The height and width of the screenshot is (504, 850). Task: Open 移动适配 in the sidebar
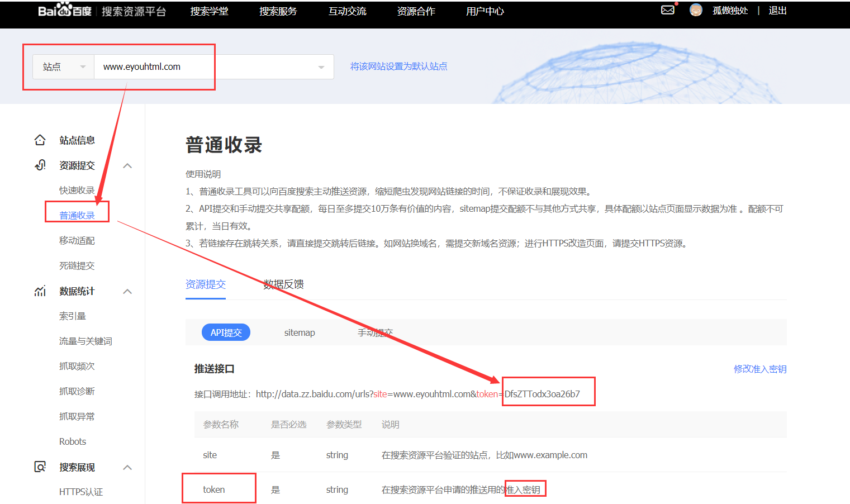point(77,240)
